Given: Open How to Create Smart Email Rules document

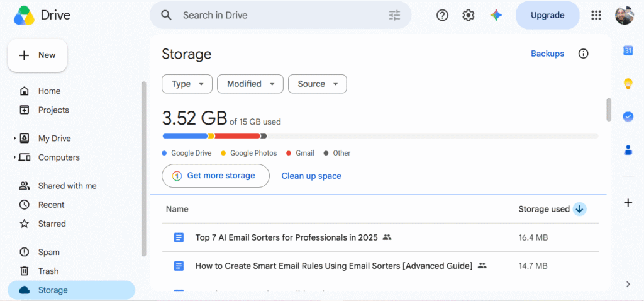Looking at the screenshot, I should (x=334, y=266).
